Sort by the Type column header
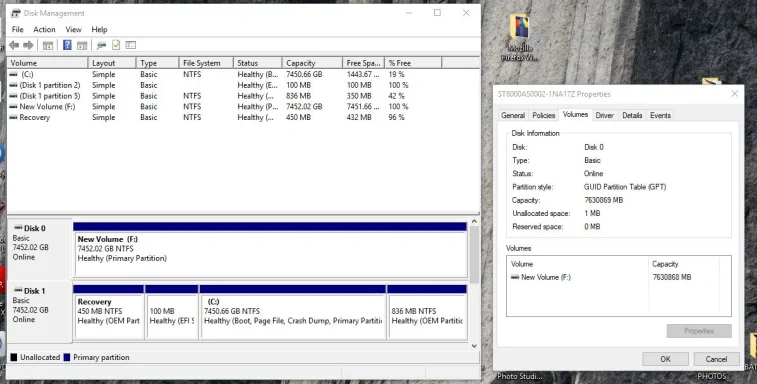 pyautogui.click(x=157, y=63)
